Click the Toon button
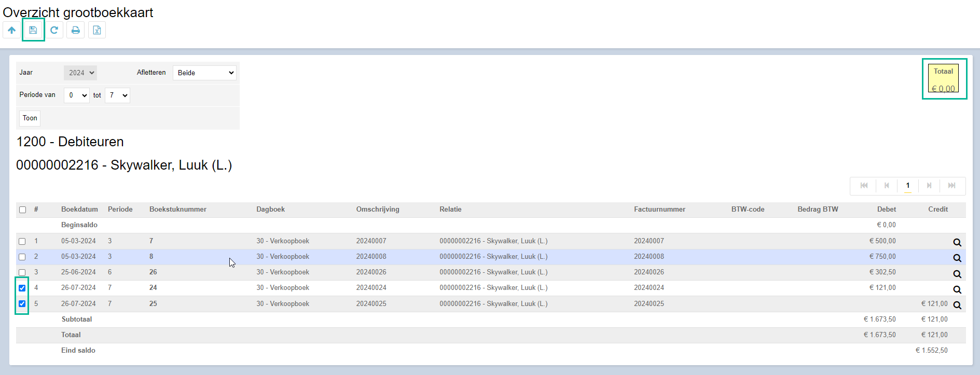The image size is (980, 375). point(30,118)
